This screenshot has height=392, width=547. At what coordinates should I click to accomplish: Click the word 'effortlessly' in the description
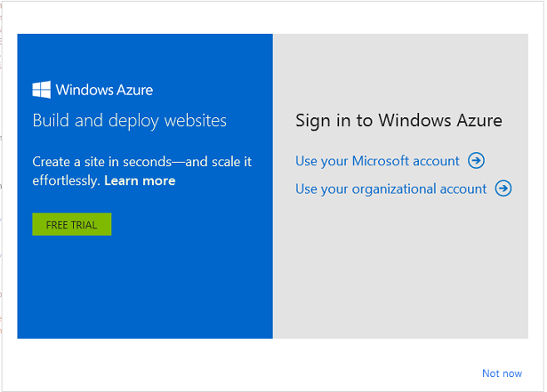(66, 180)
